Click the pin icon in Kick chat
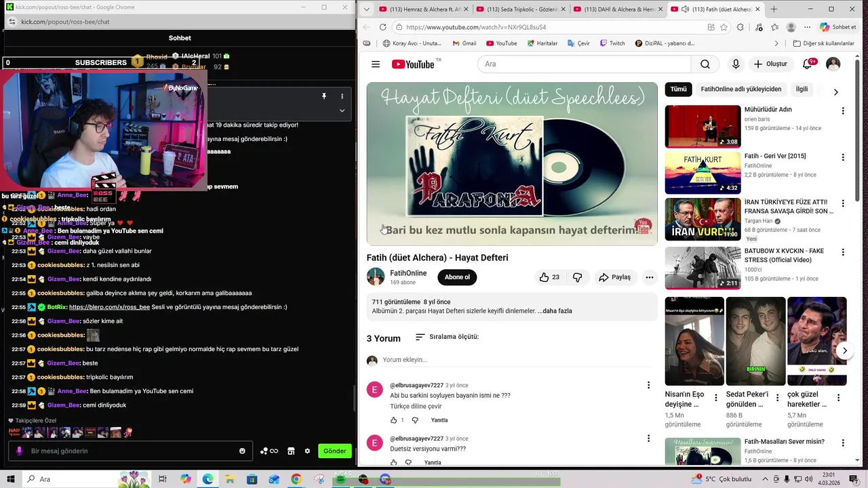Viewport: 868px width, 488px height. click(324, 96)
